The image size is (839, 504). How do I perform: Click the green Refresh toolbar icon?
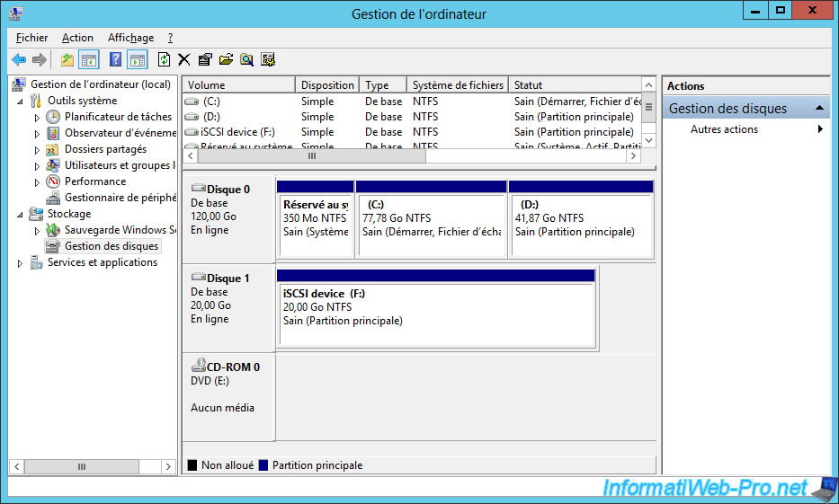(163, 60)
